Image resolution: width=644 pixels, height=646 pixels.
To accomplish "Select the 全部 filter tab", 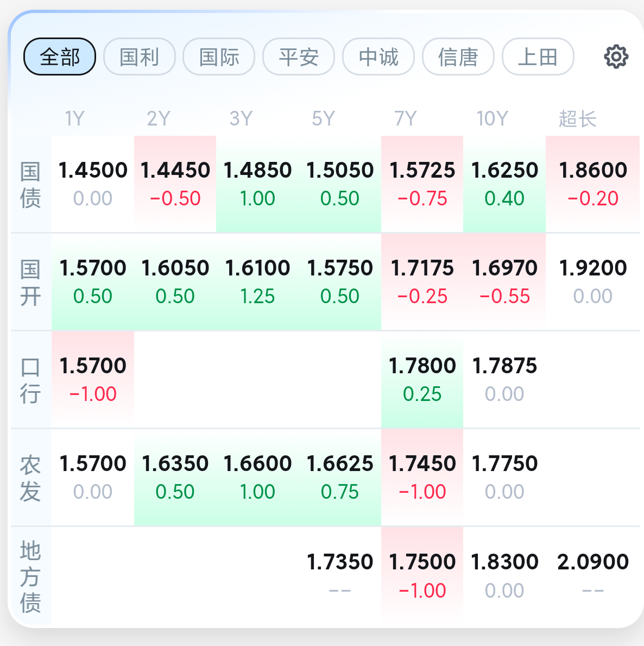I will [x=60, y=57].
